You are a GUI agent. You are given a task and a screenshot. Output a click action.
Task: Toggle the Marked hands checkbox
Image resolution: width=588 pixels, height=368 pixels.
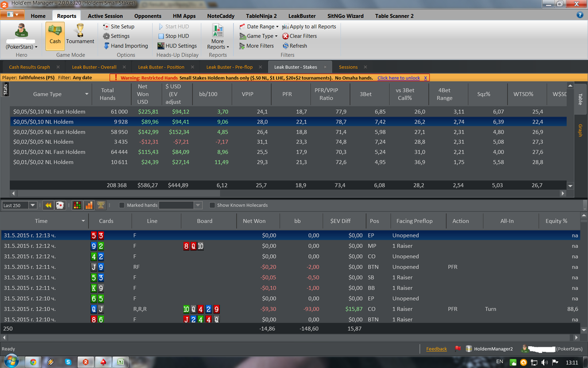(x=122, y=205)
